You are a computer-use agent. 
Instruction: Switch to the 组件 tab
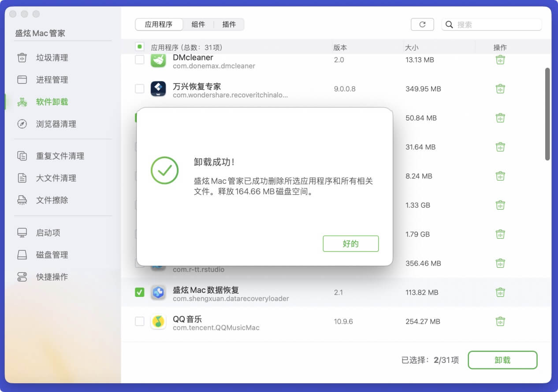tap(198, 25)
